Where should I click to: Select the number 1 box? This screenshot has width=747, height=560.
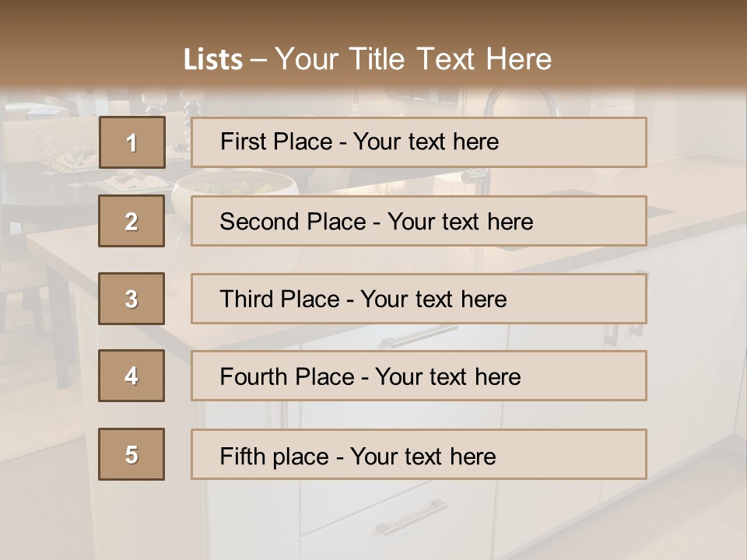point(132,142)
